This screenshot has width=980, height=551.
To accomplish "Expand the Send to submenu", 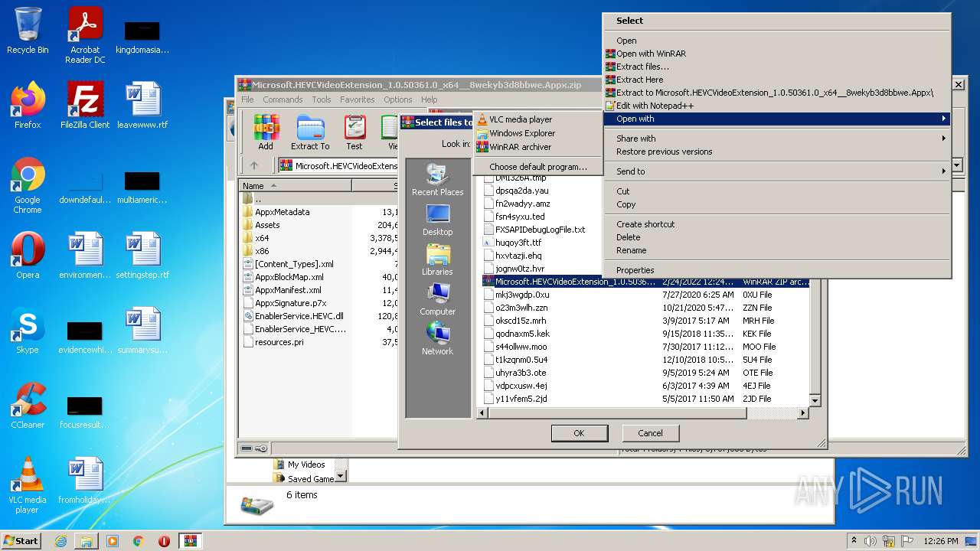I will pyautogui.click(x=776, y=171).
